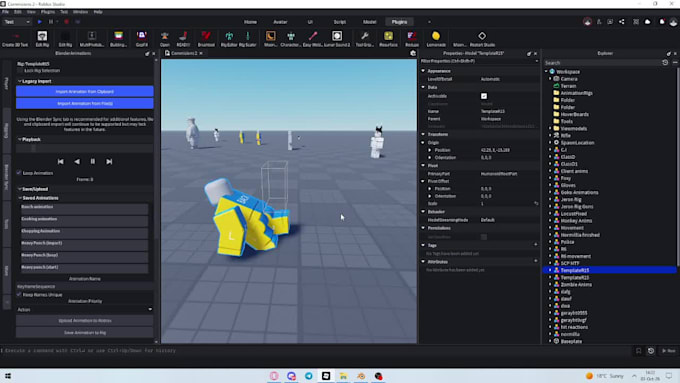Click Upload Animation to Roblox button
The width and height of the screenshot is (680, 383).
(x=85, y=321)
